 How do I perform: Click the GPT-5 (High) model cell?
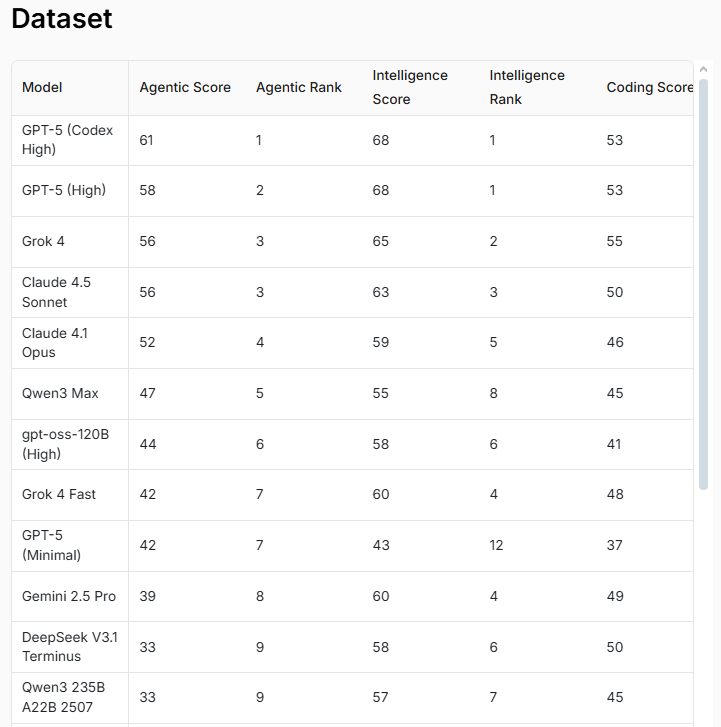click(x=64, y=190)
